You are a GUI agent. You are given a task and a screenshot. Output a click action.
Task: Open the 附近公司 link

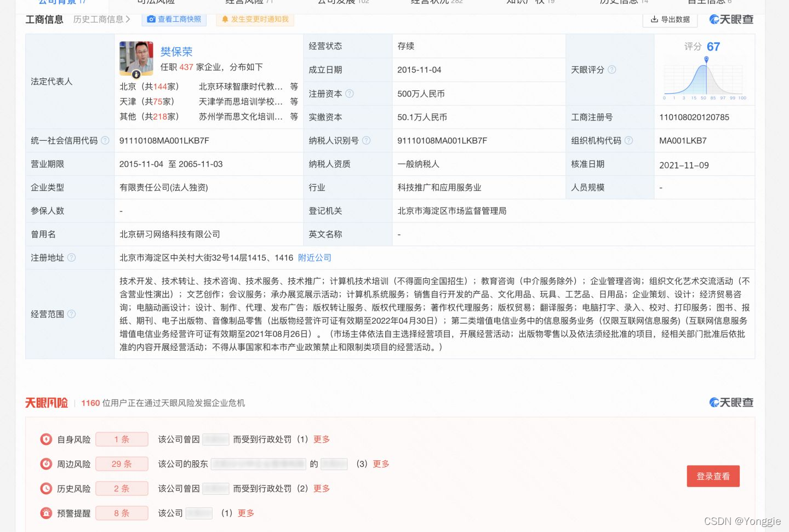[315, 258]
